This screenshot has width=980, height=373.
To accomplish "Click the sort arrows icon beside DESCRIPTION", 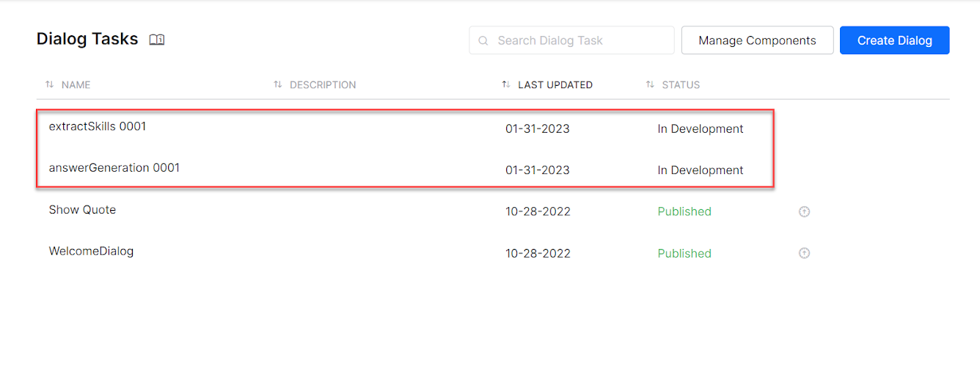I will point(277,84).
